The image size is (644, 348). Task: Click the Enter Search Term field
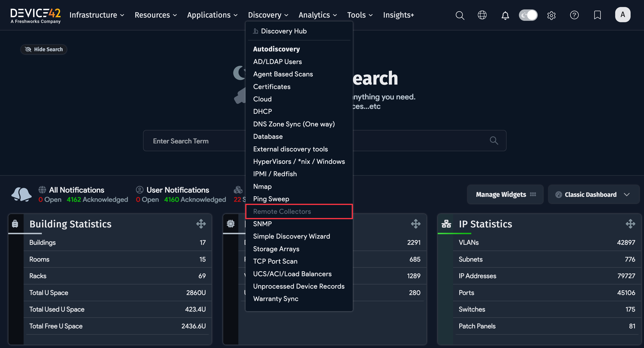coord(181,141)
